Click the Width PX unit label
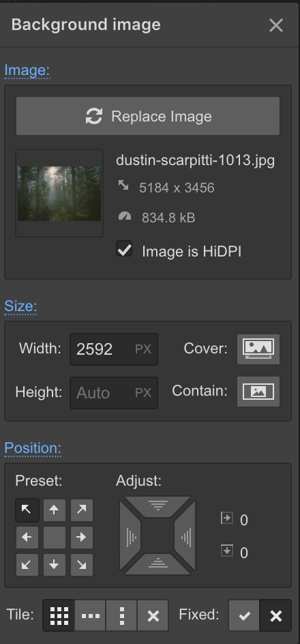 point(143,349)
